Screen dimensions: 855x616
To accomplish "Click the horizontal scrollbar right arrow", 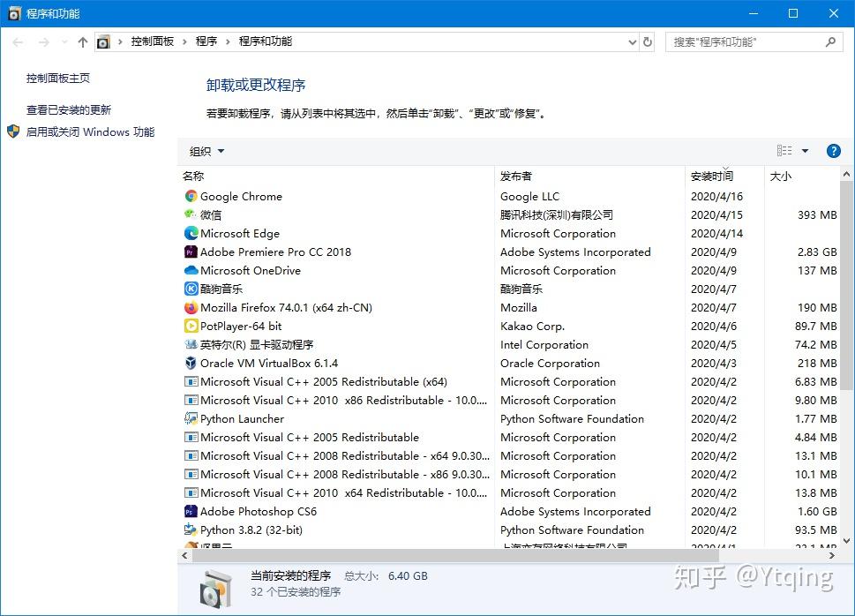I will 831,556.
